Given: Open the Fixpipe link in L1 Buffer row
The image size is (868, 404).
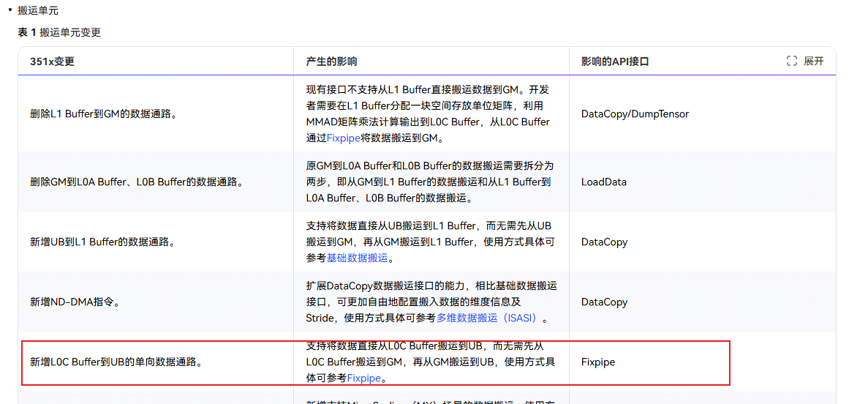Looking at the screenshot, I should point(343,139).
